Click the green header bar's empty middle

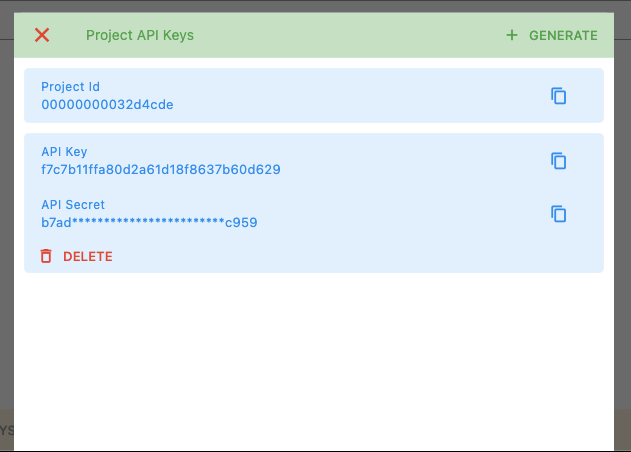350,35
